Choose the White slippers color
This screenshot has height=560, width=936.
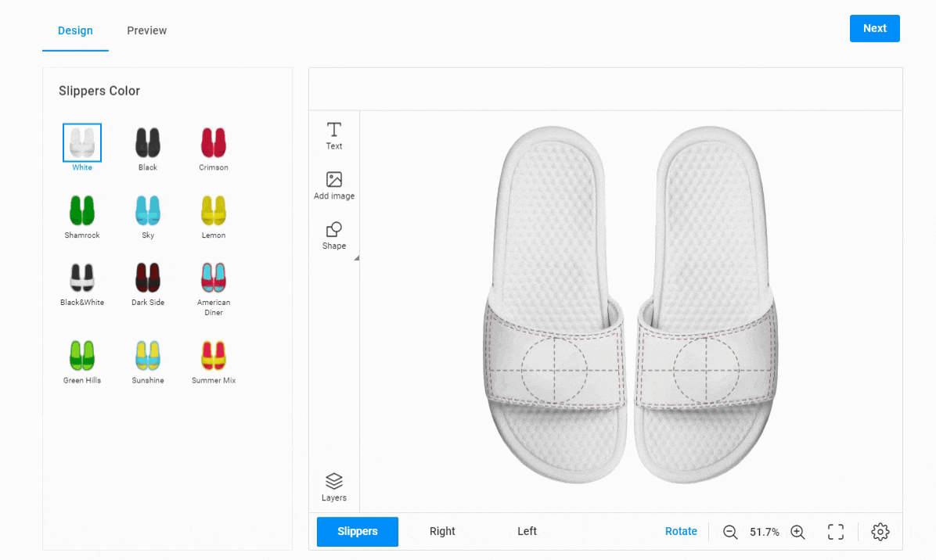(x=82, y=148)
